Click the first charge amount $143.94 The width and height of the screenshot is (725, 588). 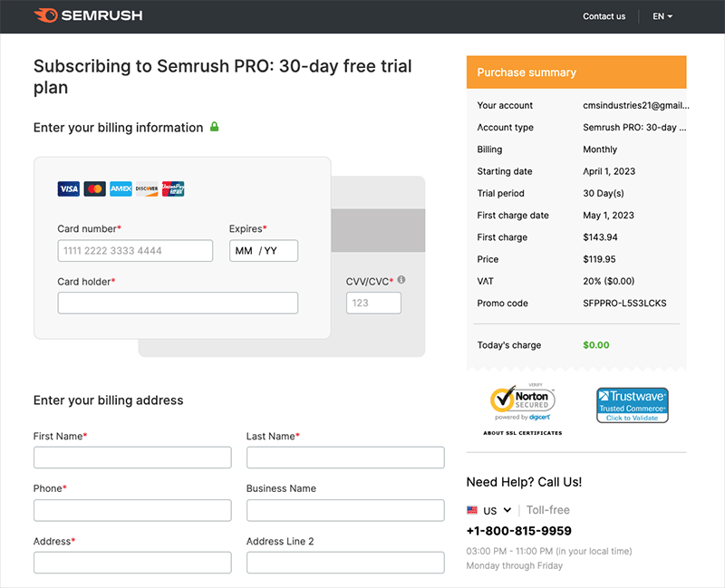tap(600, 237)
